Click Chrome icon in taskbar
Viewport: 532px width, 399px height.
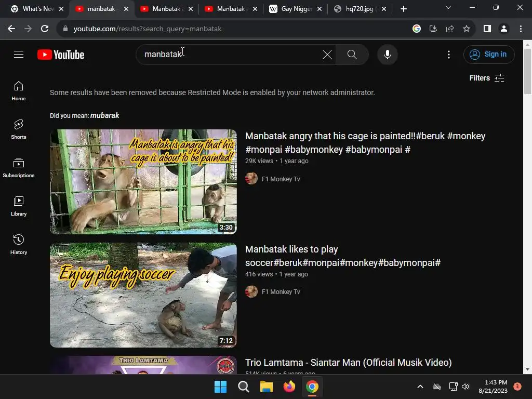[312, 387]
